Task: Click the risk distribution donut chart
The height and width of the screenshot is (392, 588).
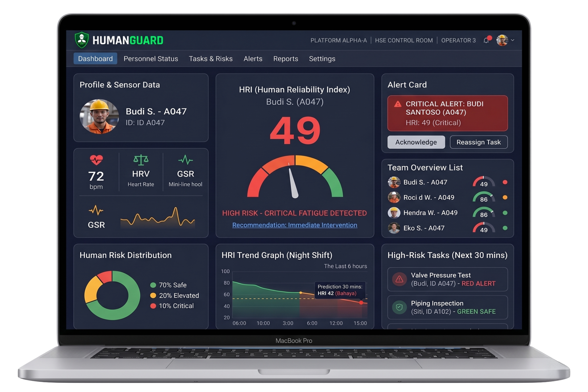Action: (x=112, y=295)
